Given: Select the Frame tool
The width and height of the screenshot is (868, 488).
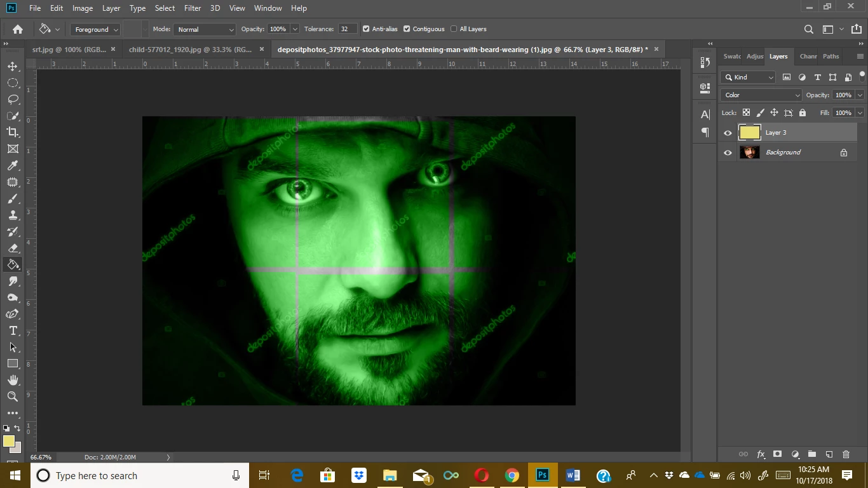Looking at the screenshot, I should (x=13, y=149).
